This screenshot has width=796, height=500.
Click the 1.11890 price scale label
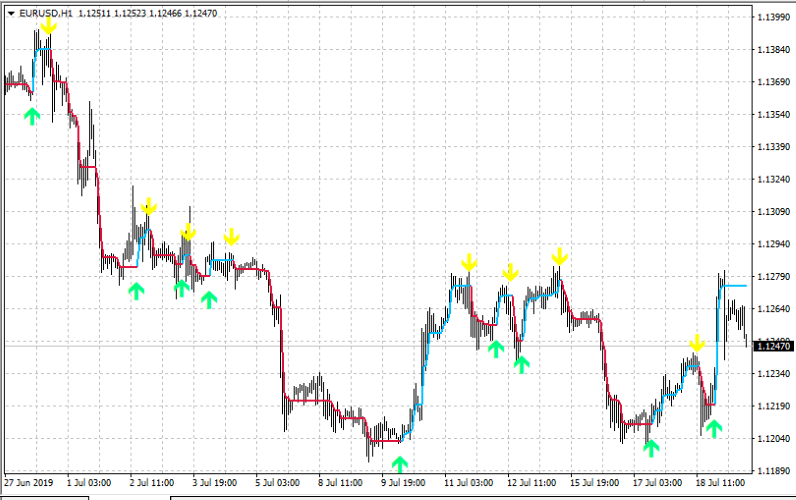774,471
